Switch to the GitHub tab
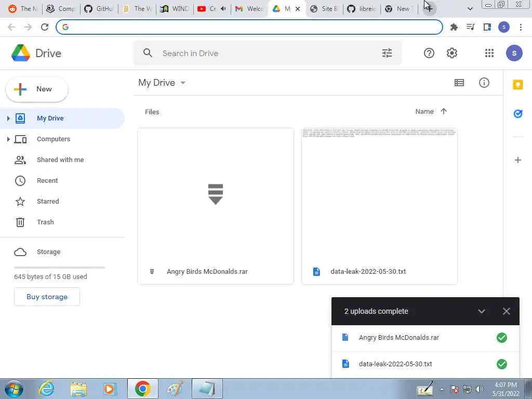532x399 pixels. coord(99,9)
